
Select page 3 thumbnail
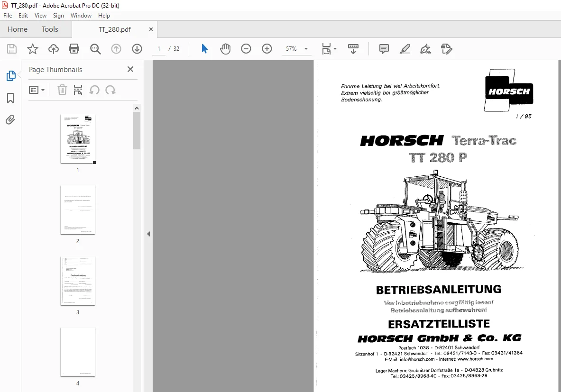tap(78, 281)
